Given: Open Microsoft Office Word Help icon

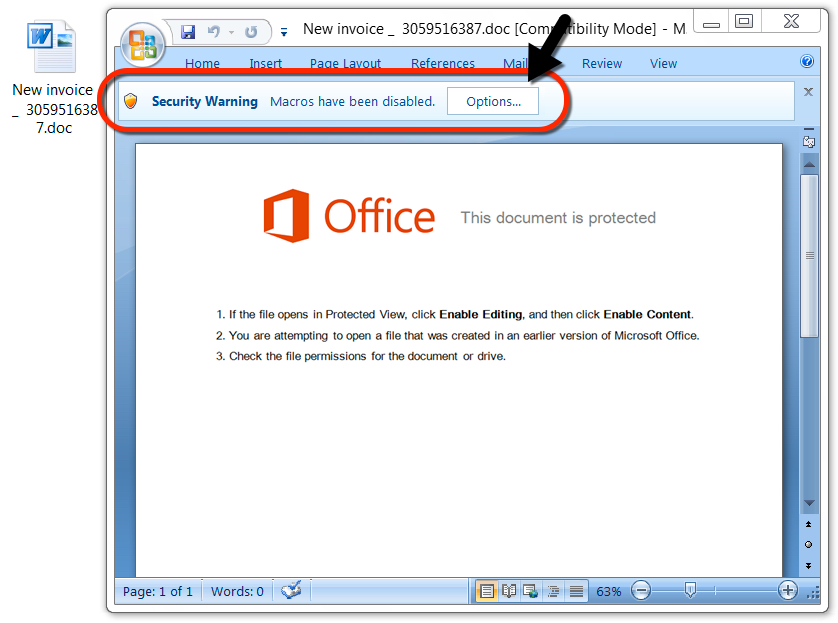Looking at the screenshot, I should (x=807, y=61).
